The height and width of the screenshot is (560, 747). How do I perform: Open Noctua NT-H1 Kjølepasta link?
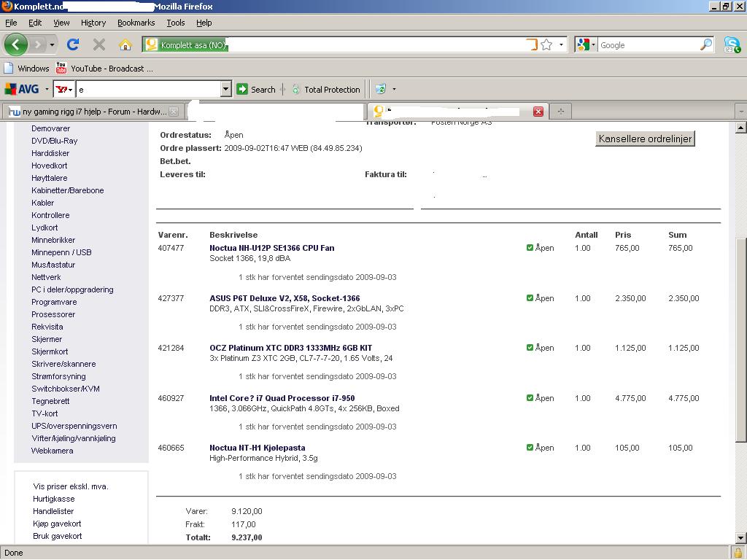(258, 448)
